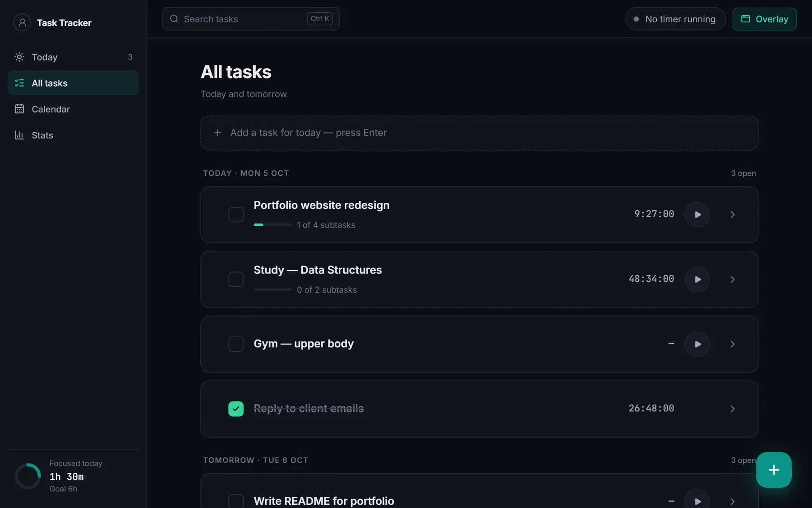Click the 26:48:00 tracked time
Screen dimensions: 812x508
click(651, 408)
